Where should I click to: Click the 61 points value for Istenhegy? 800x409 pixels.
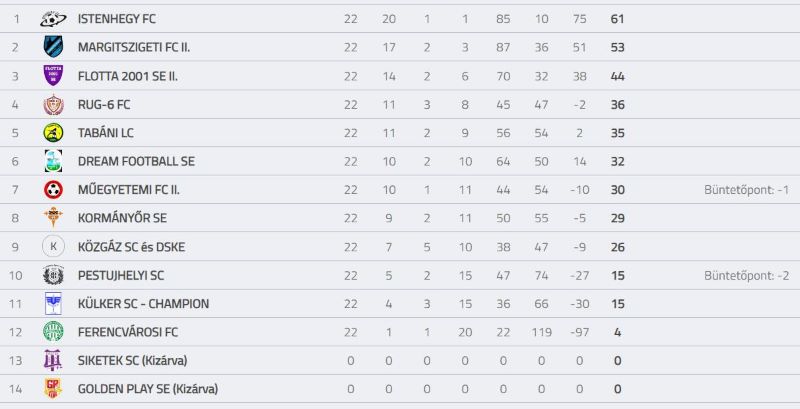click(617, 19)
